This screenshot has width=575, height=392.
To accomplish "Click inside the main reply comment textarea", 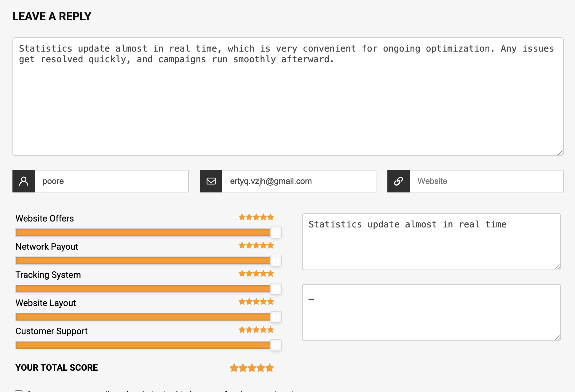I will 287,104.
